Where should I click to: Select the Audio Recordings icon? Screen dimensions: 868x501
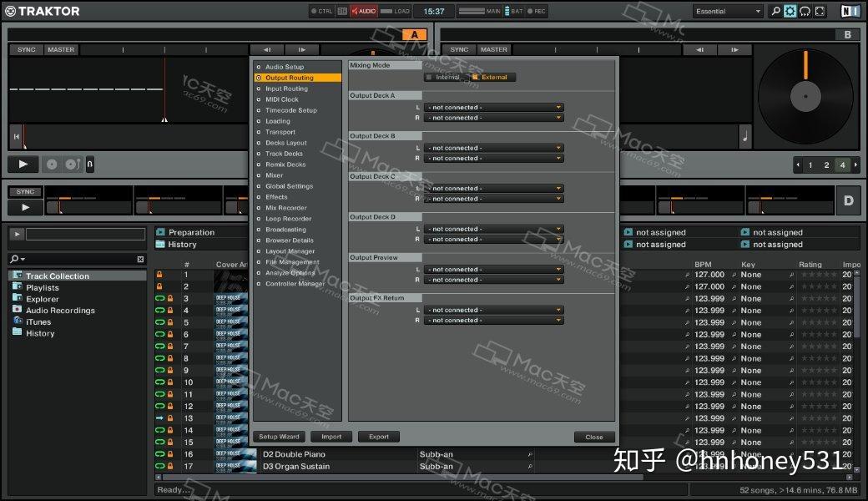click(18, 310)
